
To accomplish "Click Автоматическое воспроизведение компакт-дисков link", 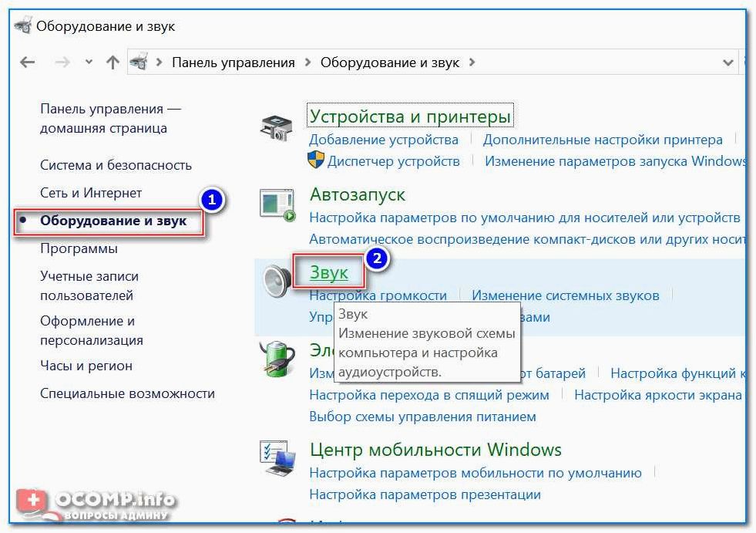I will click(527, 239).
